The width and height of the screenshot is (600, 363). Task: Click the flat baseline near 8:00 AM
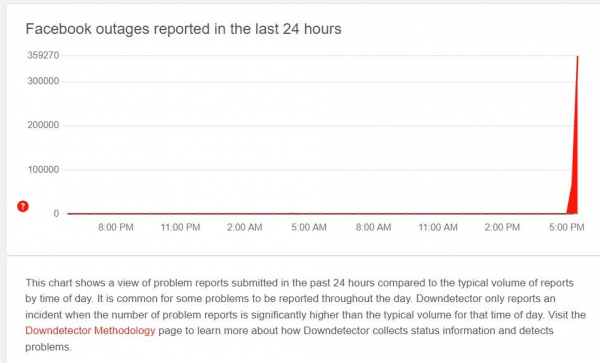coord(373,213)
